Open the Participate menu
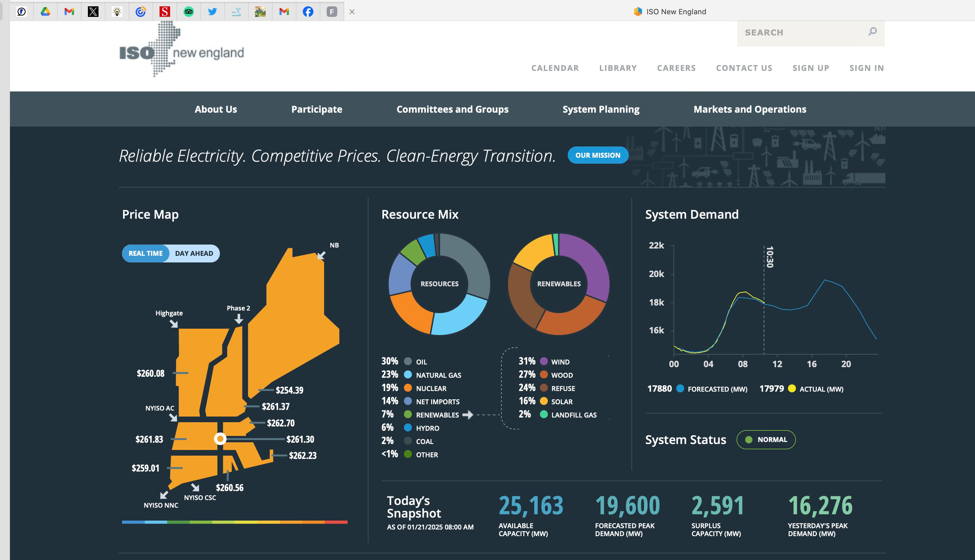The image size is (975, 560). pyautogui.click(x=316, y=109)
